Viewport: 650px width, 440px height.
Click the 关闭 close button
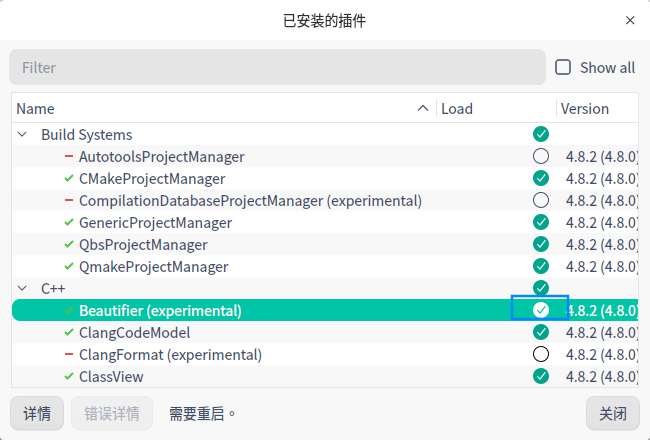(x=612, y=413)
